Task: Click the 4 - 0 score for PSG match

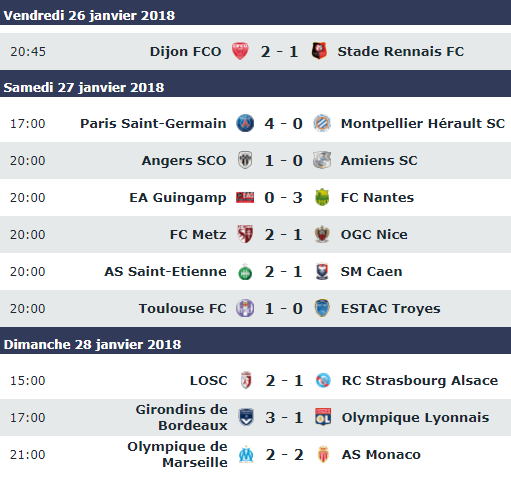Action: (283, 123)
